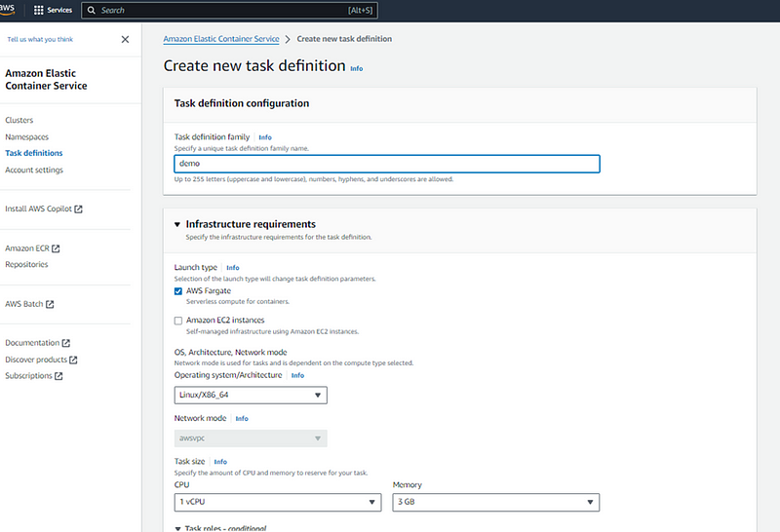Click the Task definition configuration heading

pyautogui.click(x=241, y=103)
